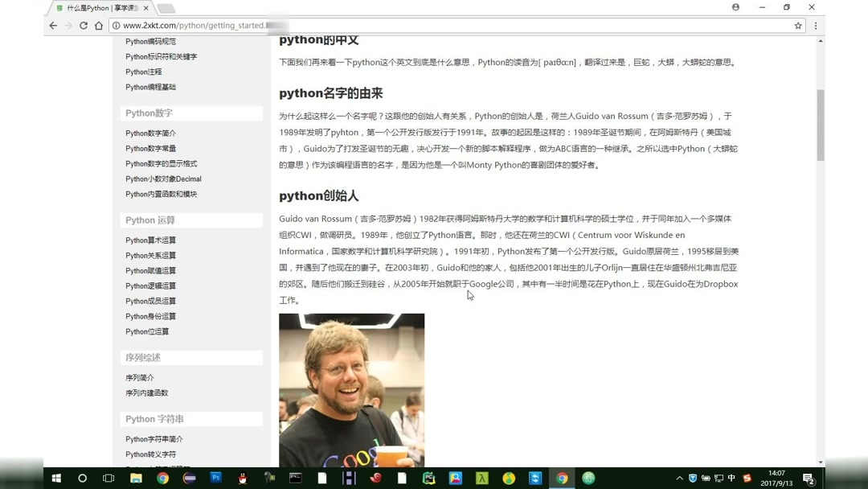The width and height of the screenshot is (868, 489).
Task: Open QQ from the taskbar
Action: point(241,478)
